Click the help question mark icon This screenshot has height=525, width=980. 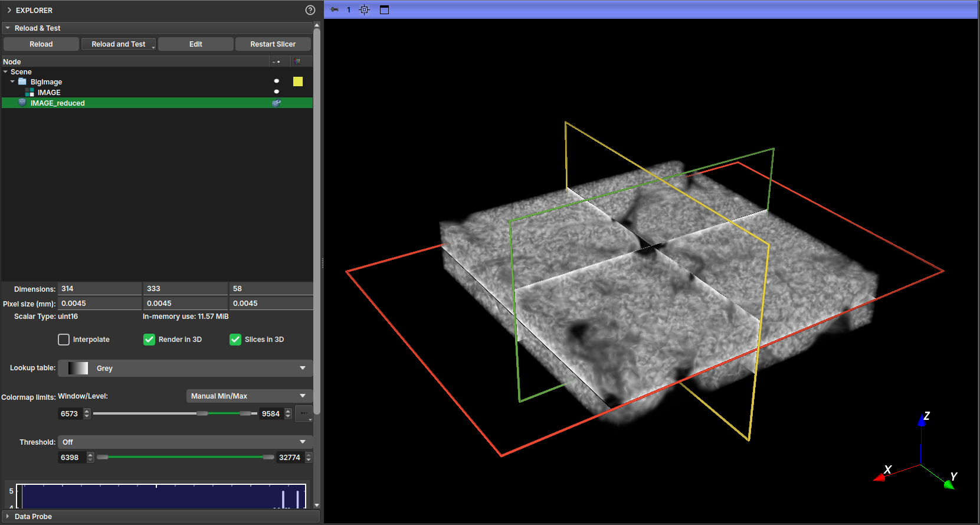tap(310, 10)
